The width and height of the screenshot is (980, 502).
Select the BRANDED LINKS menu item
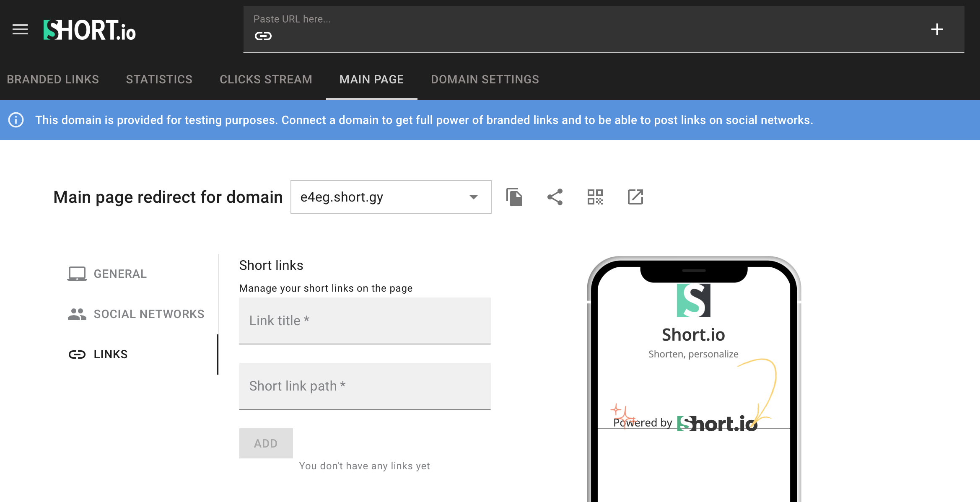(x=52, y=79)
